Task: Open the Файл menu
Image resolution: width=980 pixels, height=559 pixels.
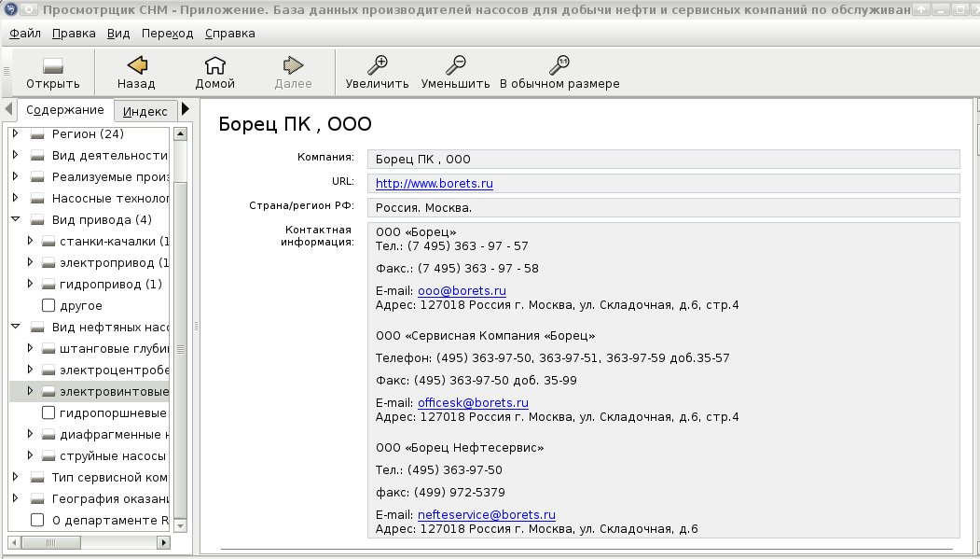Action: point(25,34)
